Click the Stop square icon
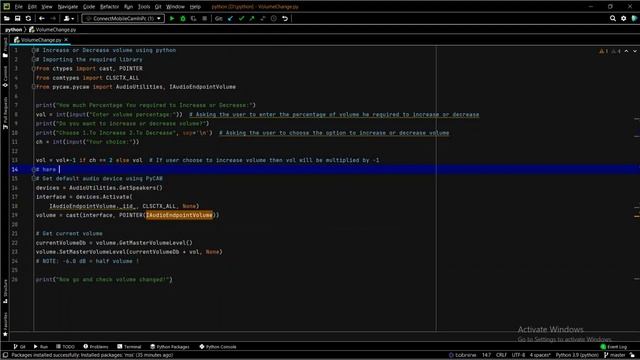The width and height of the screenshot is (640, 360). pyautogui.click(x=204, y=18)
